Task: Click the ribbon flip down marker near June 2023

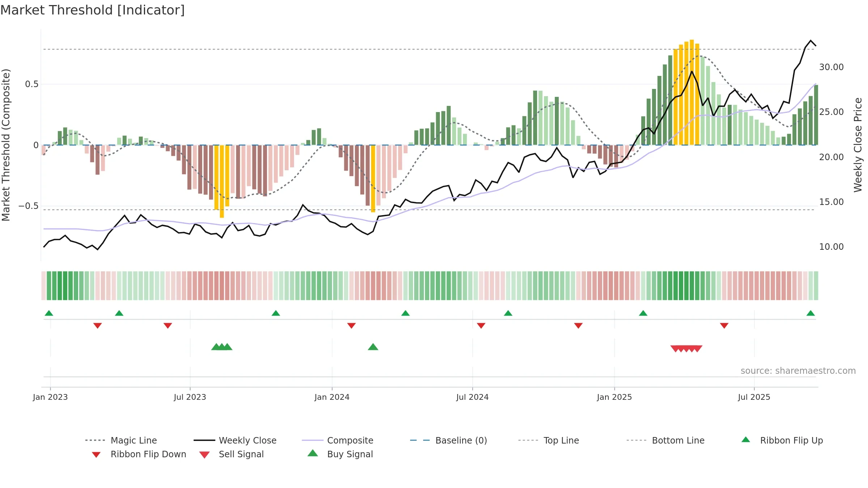Action: pyautogui.click(x=168, y=326)
